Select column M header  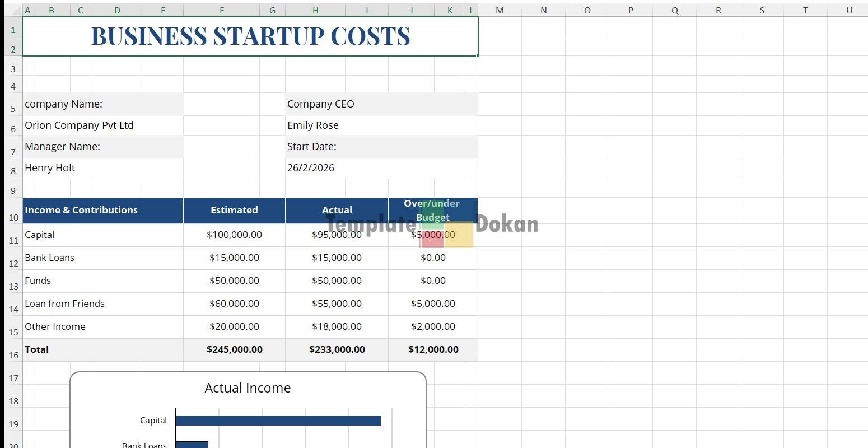(x=500, y=10)
